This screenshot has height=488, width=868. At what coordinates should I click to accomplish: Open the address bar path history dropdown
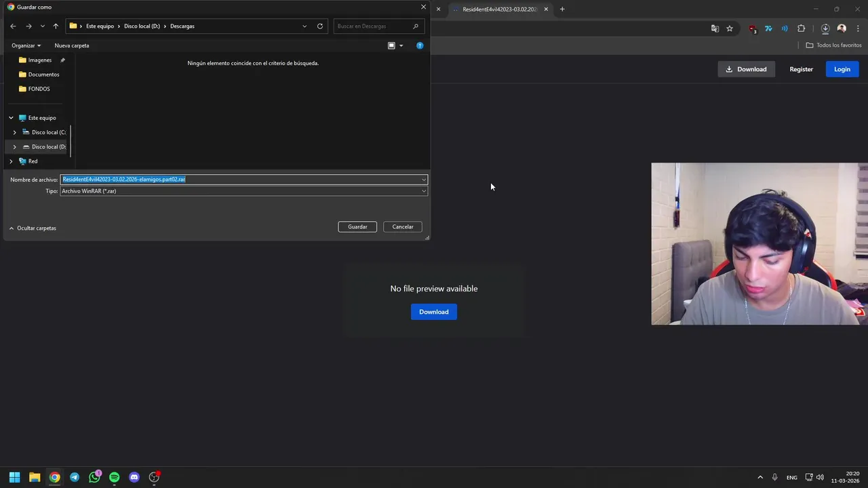click(304, 26)
